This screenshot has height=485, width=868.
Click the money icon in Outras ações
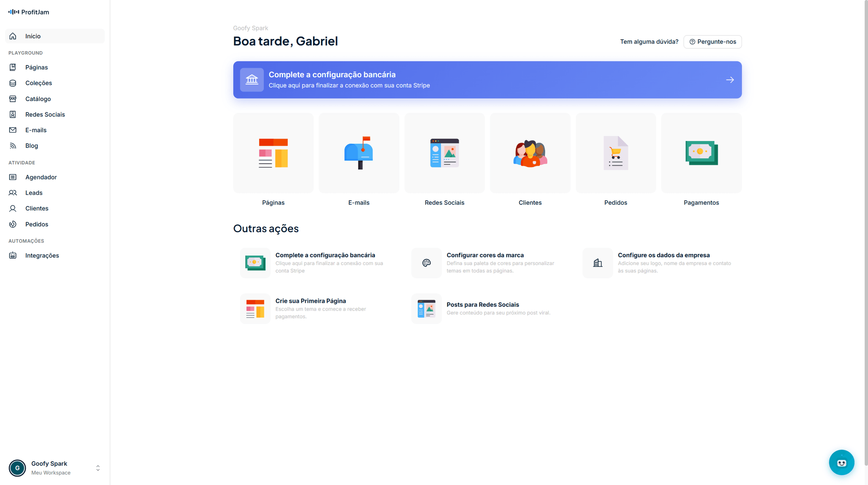tap(255, 263)
